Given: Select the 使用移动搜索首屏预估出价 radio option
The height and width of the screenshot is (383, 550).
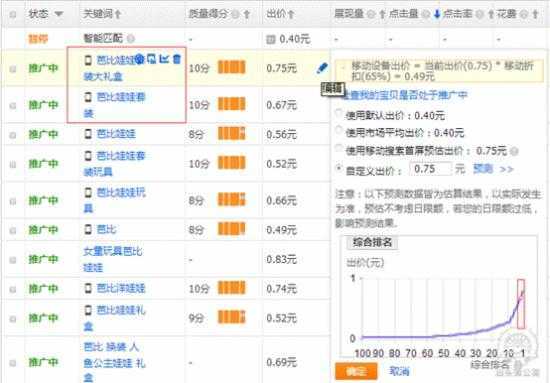Looking at the screenshot, I should 339,148.
